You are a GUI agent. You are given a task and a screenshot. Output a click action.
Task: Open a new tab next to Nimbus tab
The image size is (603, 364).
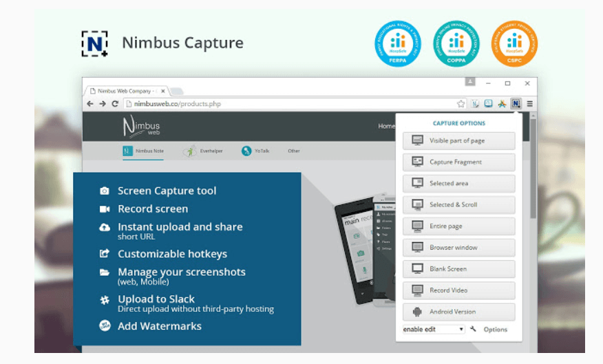176,92
